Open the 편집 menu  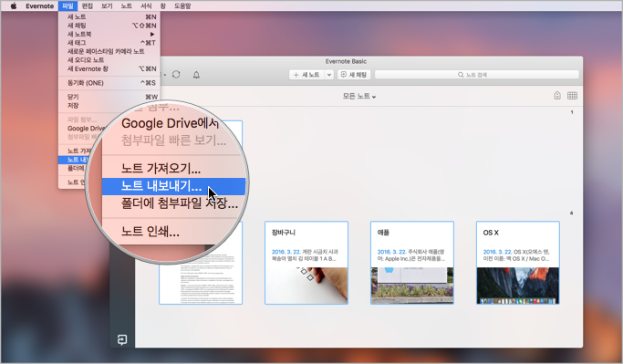tap(88, 6)
